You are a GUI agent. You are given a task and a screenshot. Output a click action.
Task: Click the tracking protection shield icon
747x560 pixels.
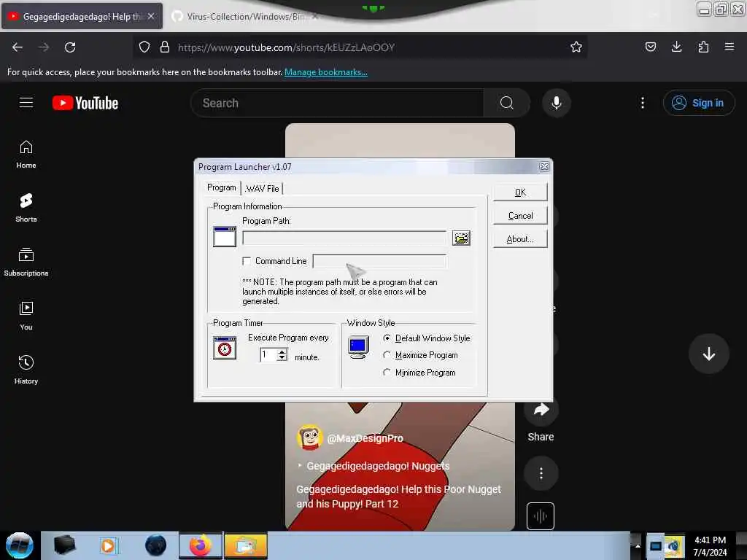pos(144,47)
